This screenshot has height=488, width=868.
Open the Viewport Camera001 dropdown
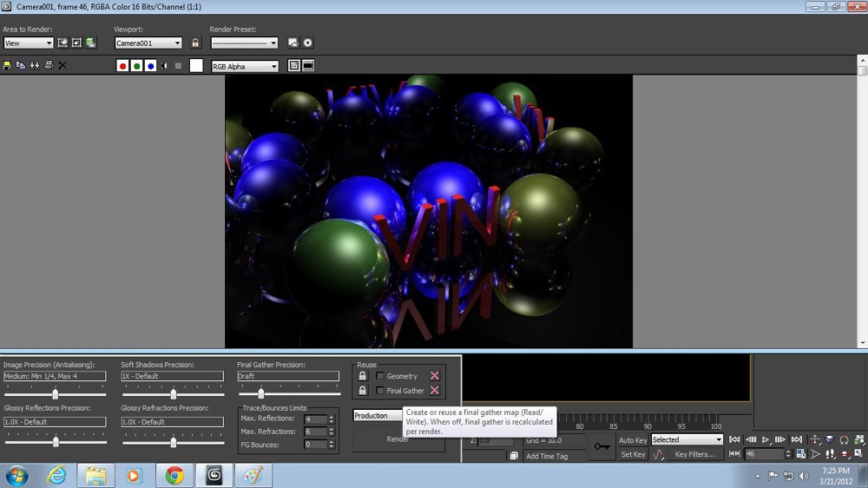[148, 43]
